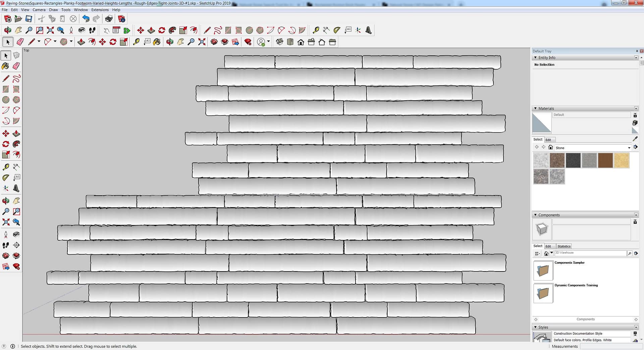This screenshot has height=350, width=644.
Task: Collapse the Styles panel
Action: click(x=535, y=327)
